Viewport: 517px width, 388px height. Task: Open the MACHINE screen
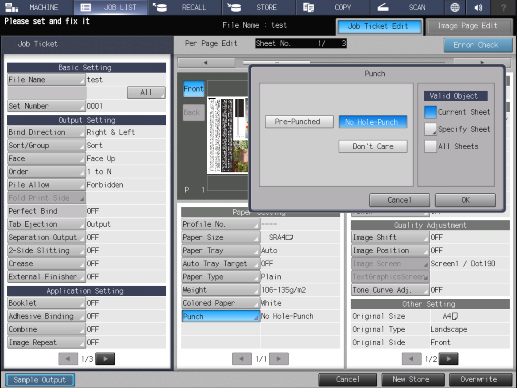[37, 7]
